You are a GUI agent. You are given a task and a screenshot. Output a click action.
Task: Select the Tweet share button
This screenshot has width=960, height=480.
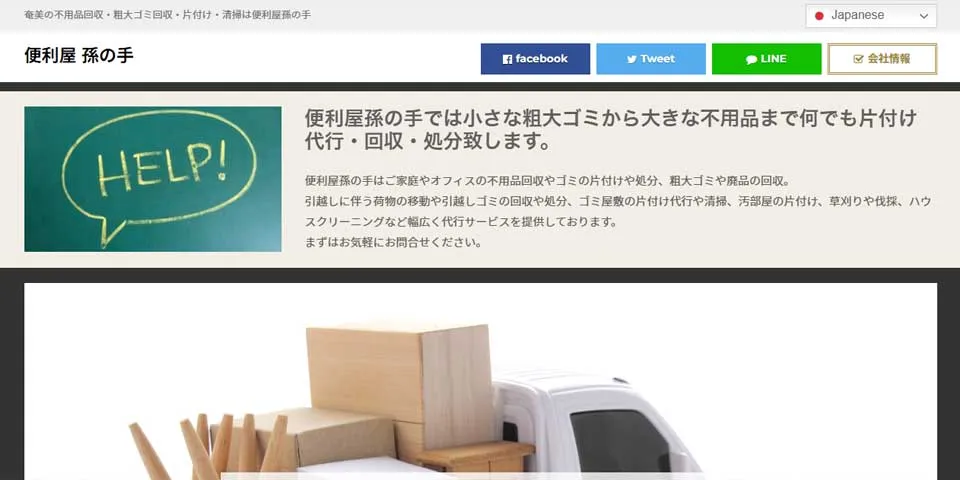(651, 59)
